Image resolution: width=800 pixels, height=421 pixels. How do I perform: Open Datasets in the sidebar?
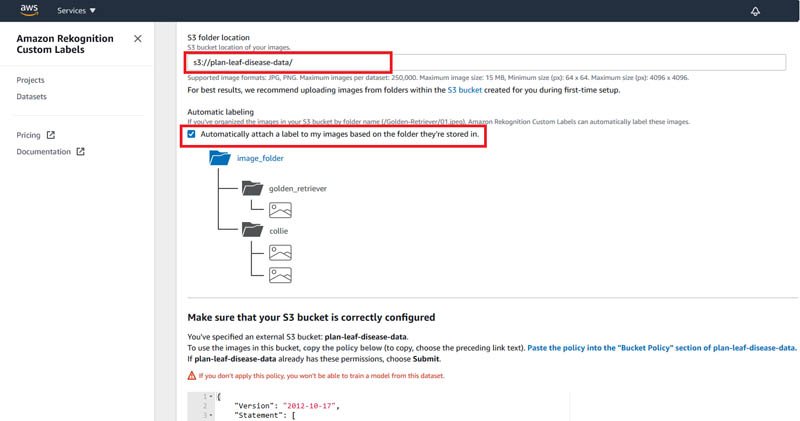(31, 96)
